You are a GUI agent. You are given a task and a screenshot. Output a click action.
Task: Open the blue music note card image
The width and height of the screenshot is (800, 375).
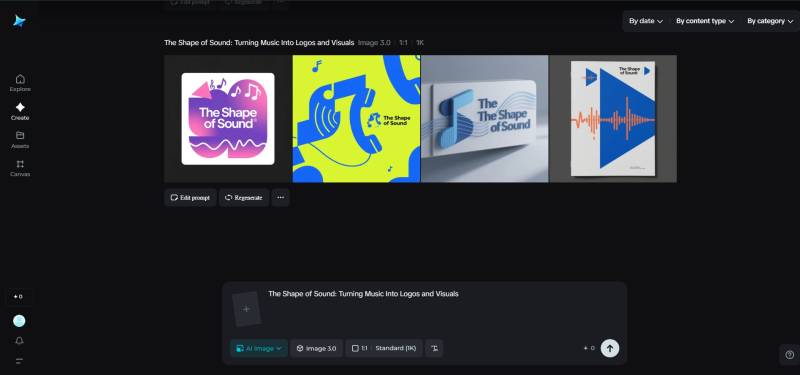pos(485,118)
